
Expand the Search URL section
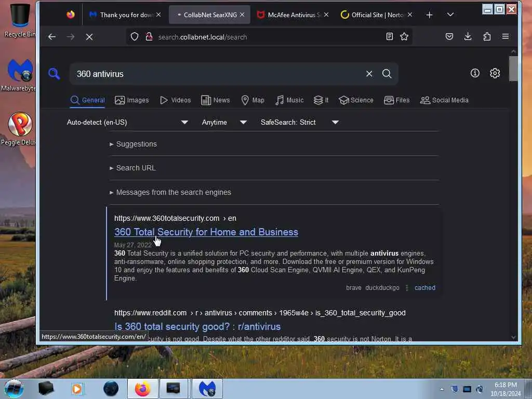(136, 168)
